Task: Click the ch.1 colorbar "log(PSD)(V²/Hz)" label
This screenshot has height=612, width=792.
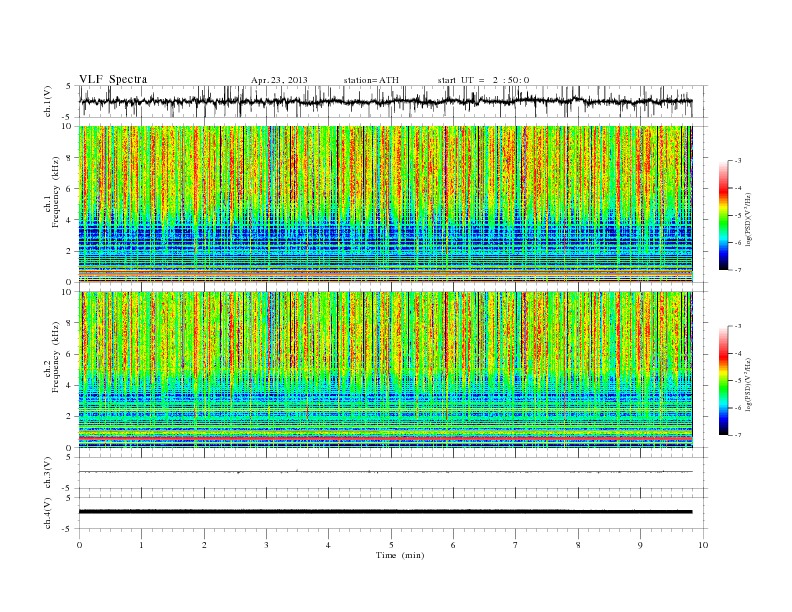Action: [749, 219]
